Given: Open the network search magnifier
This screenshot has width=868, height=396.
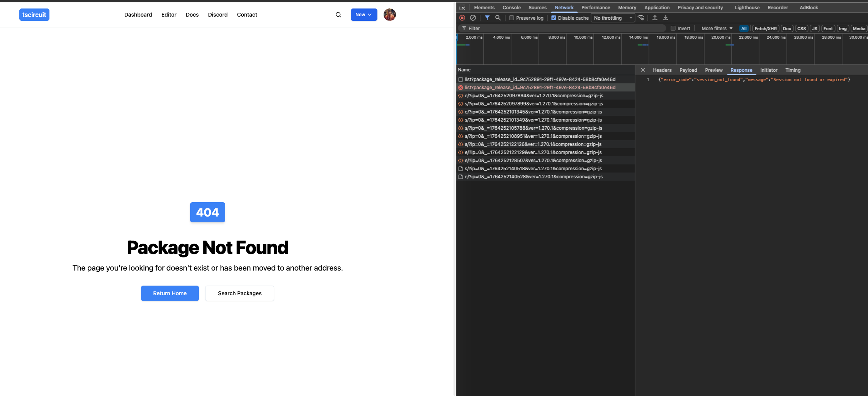Looking at the screenshot, I should (498, 18).
